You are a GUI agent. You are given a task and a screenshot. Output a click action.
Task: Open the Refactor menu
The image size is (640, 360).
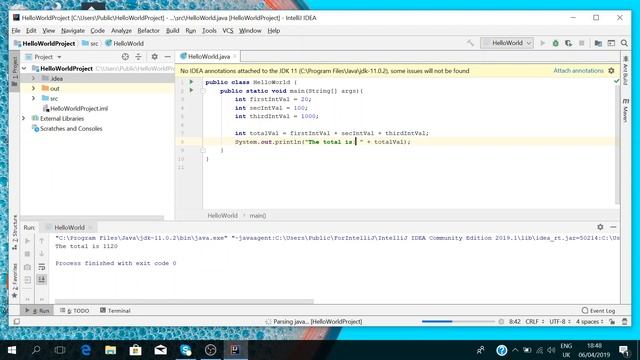tap(148, 31)
